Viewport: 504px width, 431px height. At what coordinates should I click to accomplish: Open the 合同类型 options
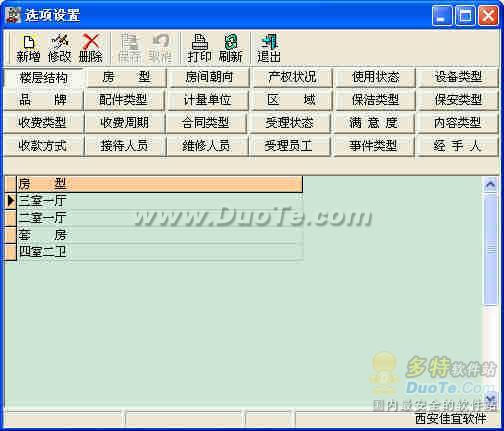coord(206,123)
